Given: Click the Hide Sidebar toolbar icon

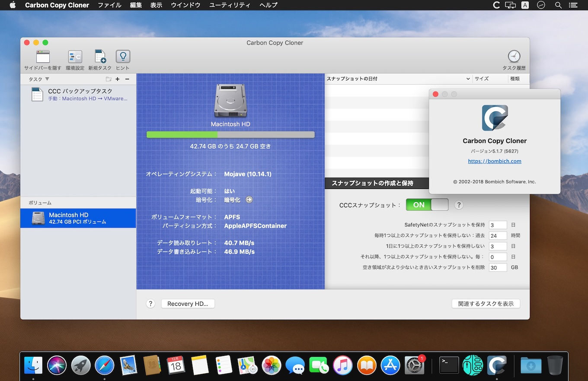Looking at the screenshot, I should [43, 57].
